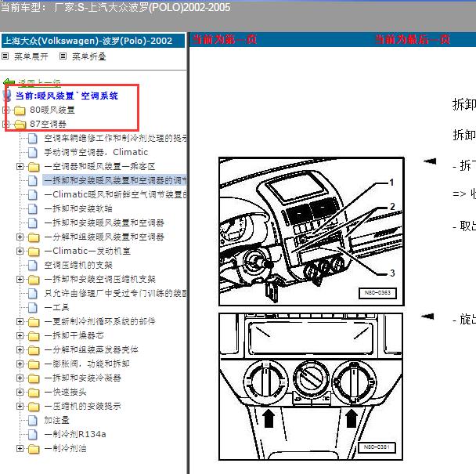This screenshot has width=476, height=474.
Task: Click the 一Climatic一发动机室 folder icon
Action: (x=34, y=251)
